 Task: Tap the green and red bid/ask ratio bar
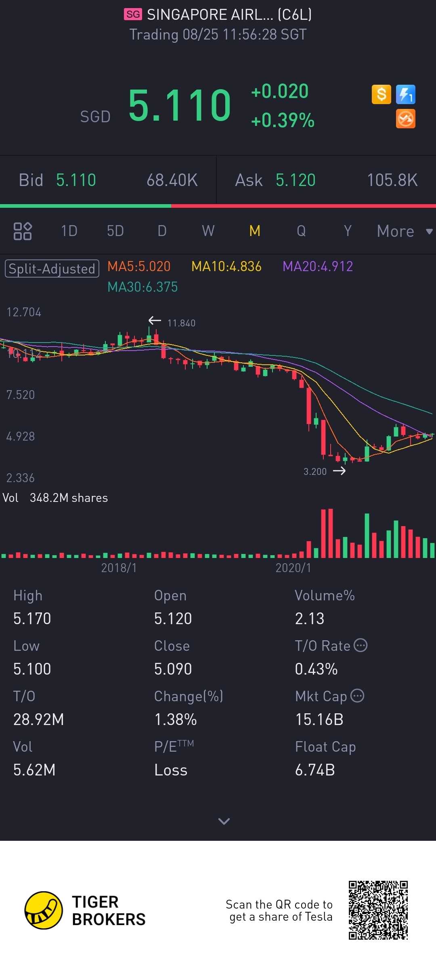point(218,206)
